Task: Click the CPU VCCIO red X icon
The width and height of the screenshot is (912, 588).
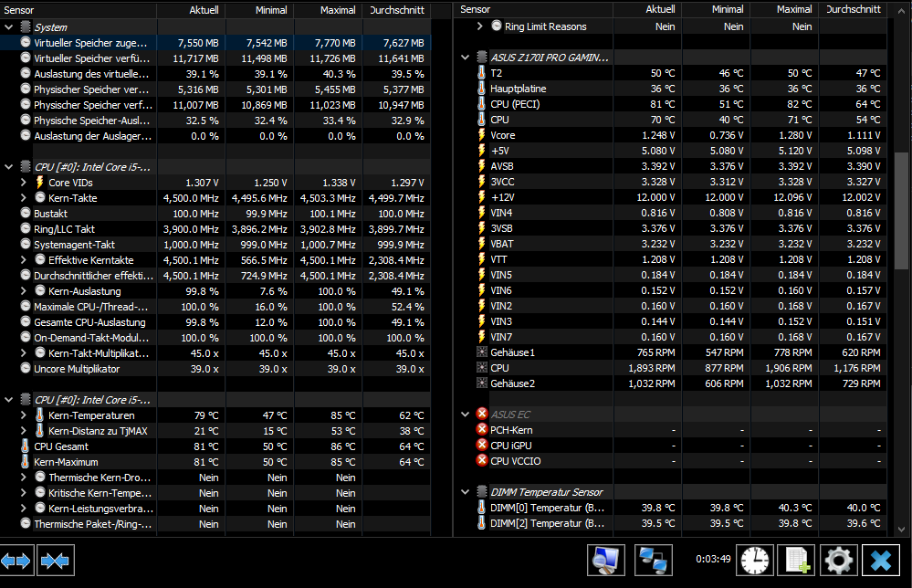Action: coord(482,460)
